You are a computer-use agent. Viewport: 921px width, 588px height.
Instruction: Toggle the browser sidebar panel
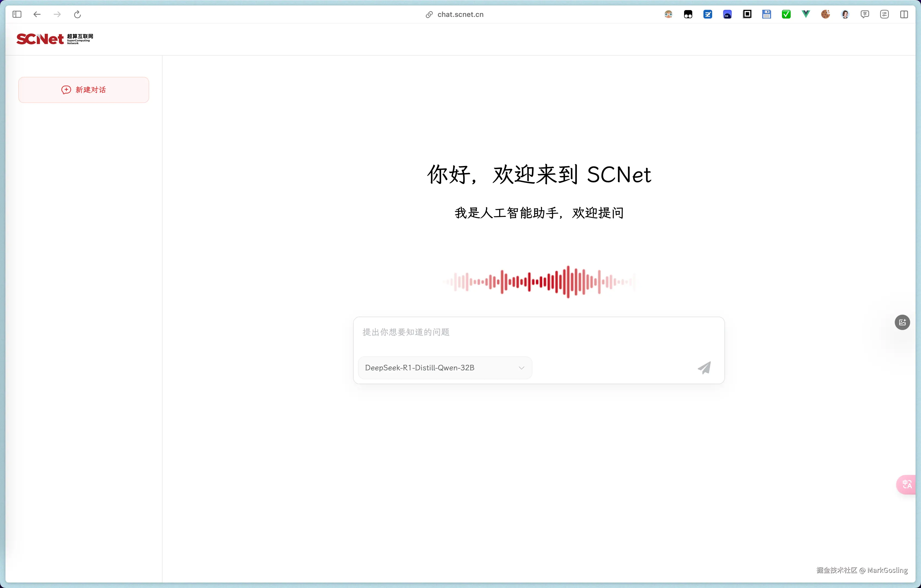coord(17,14)
